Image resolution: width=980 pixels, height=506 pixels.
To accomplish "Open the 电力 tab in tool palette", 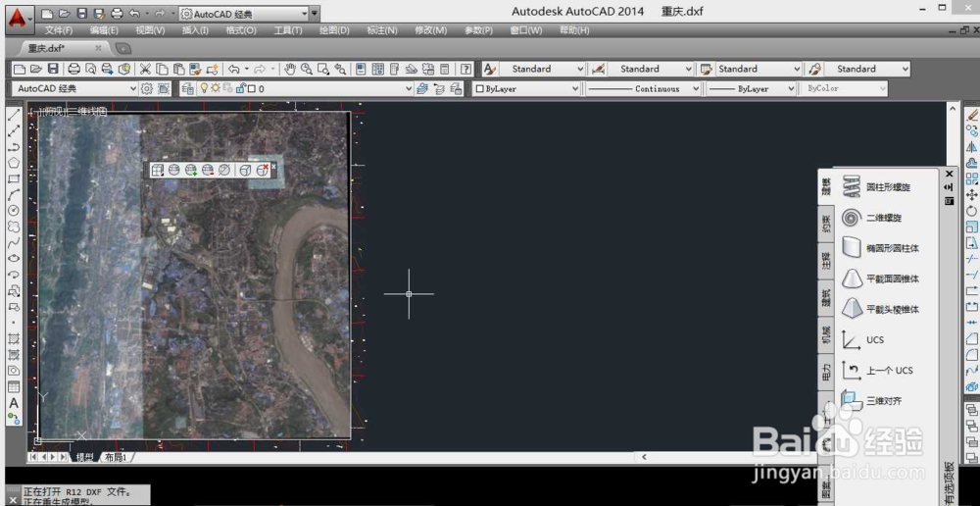I will [x=825, y=373].
